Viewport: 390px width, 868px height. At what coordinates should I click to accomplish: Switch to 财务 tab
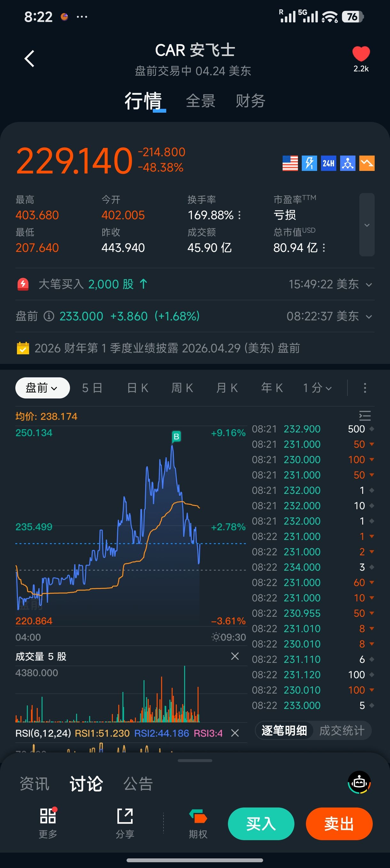(250, 101)
